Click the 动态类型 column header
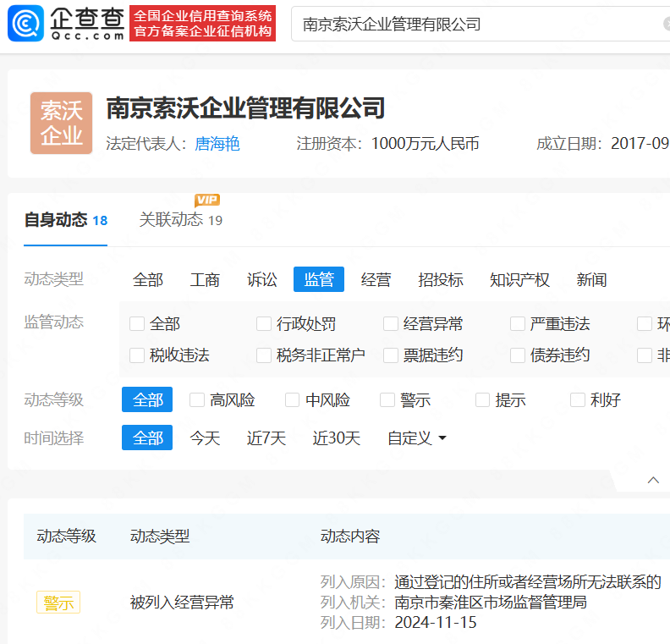 pyautogui.click(x=160, y=537)
